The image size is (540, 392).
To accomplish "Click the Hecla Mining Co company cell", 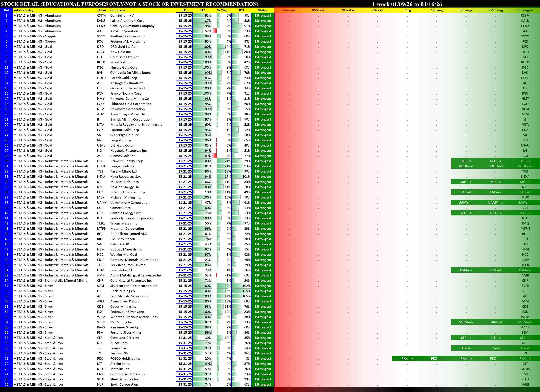I will click(x=122, y=291).
